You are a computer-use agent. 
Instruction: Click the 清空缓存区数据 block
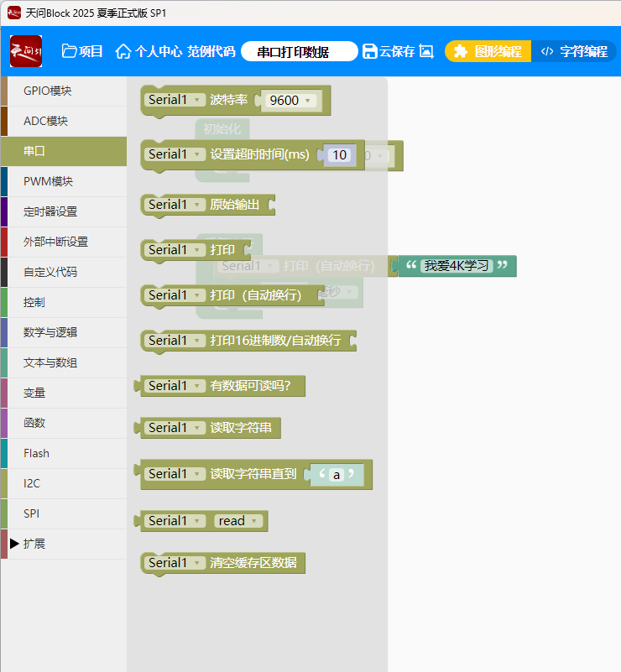pos(253,563)
